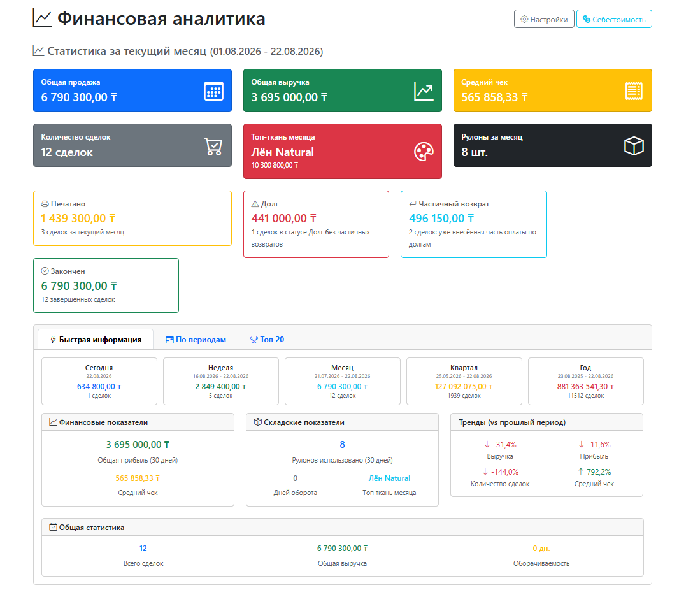Click the 1939 сделок quarter count
Screen dimensions: 700x597
pos(464,396)
